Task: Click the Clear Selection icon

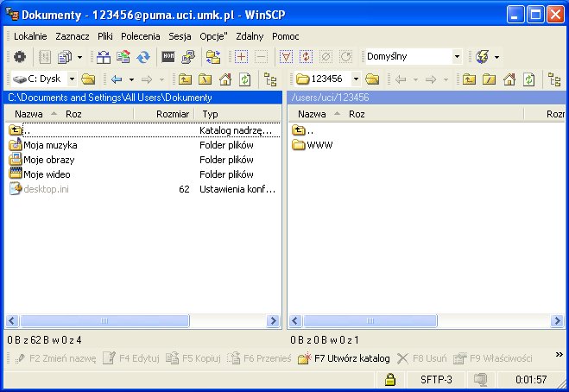Action: click(x=326, y=57)
